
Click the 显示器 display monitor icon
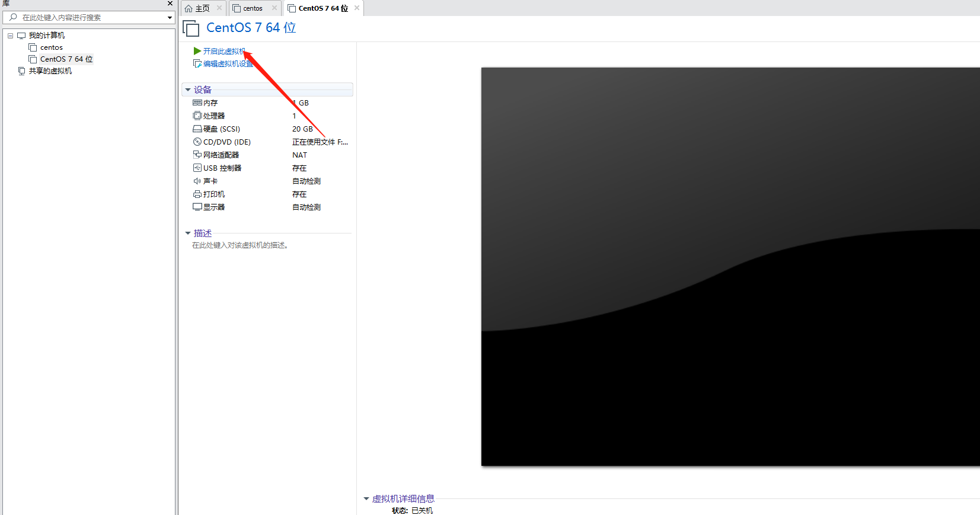[197, 207]
